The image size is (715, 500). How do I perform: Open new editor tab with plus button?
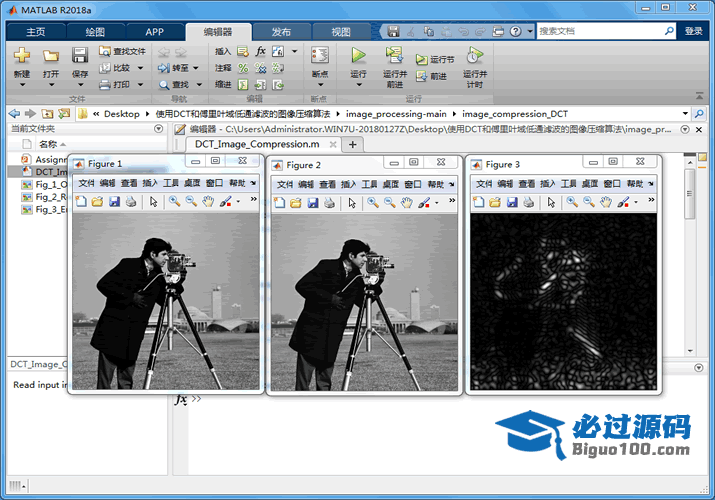351,144
